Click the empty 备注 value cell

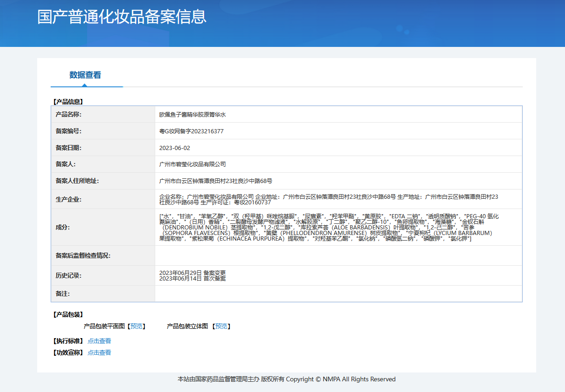[338, 294]
